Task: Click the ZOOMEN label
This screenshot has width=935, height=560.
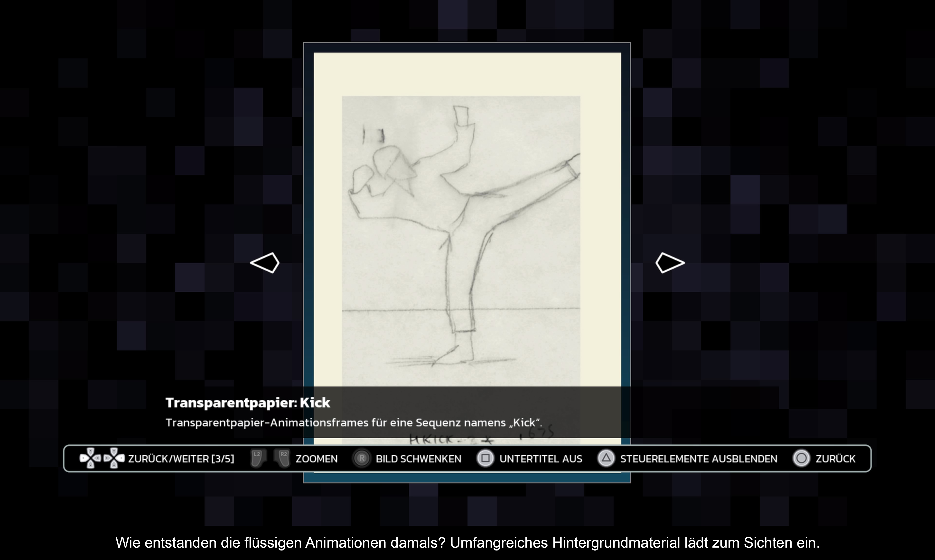Action: [316, 459]
